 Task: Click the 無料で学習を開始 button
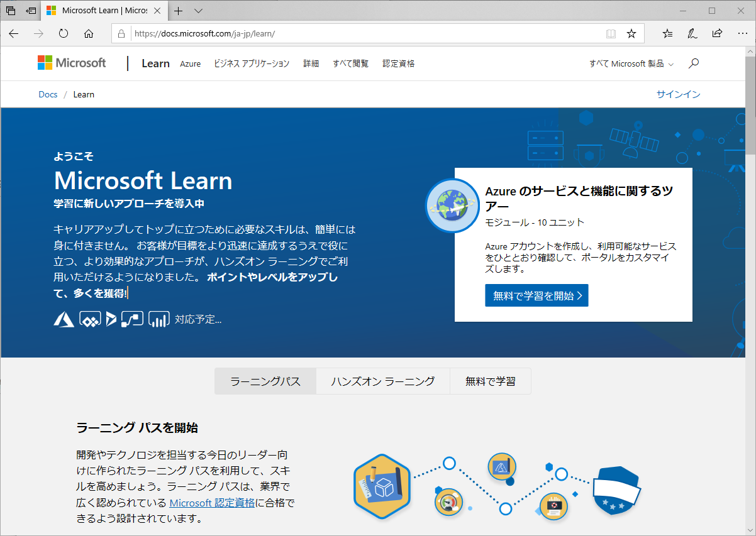(536, 295)
